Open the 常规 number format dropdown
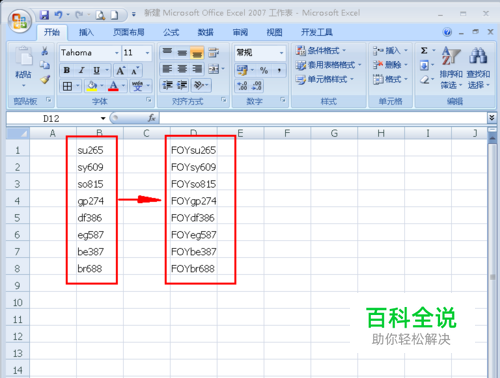The image size is (500, 378). coord(281,53)
